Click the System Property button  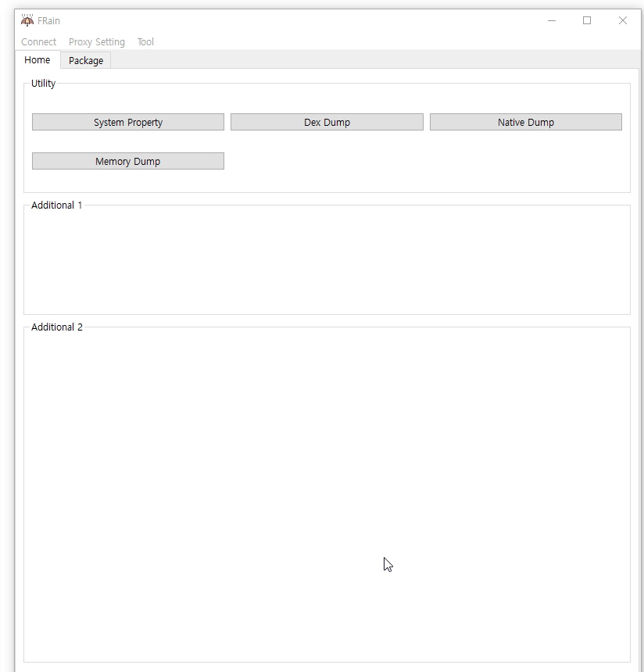point(128,122)
